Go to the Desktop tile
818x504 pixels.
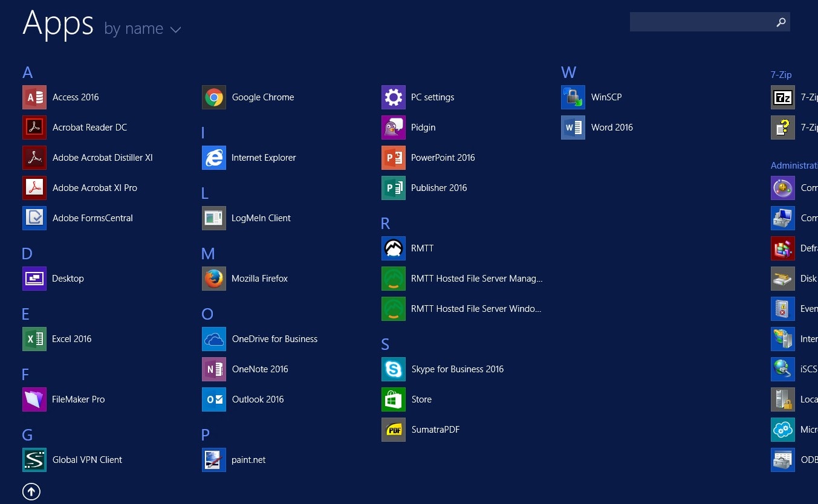click(53, 279)
